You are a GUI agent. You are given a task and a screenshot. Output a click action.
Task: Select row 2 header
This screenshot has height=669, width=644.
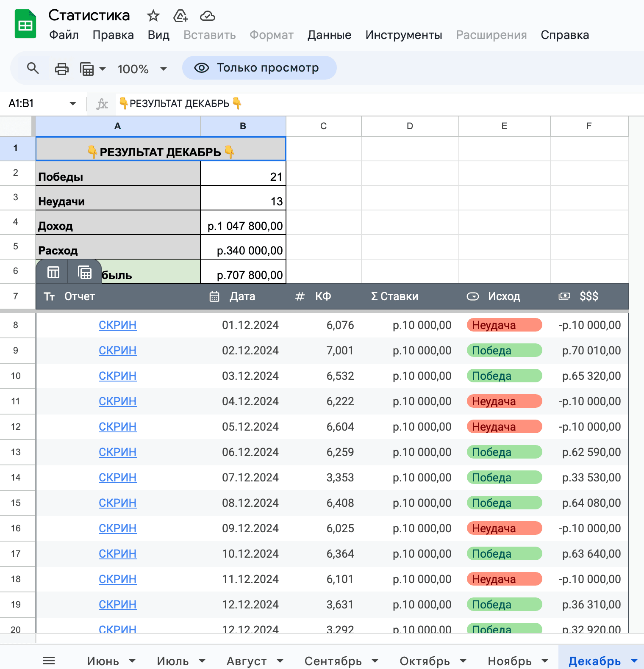click(16, 173)
